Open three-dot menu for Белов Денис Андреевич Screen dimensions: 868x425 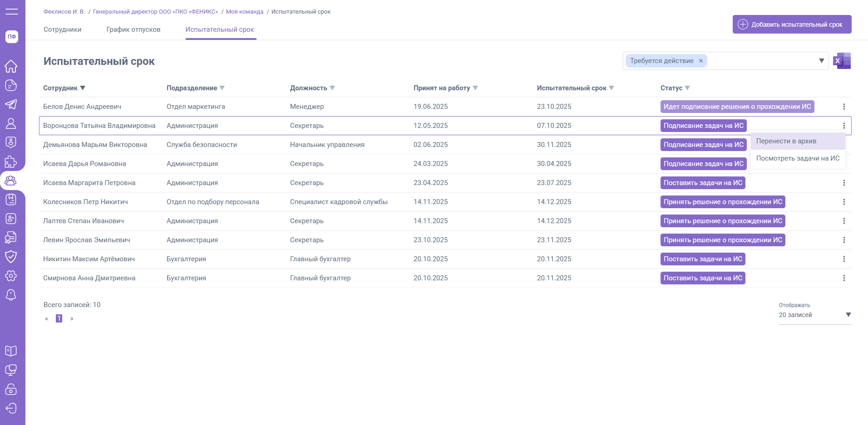click(844, 107)
